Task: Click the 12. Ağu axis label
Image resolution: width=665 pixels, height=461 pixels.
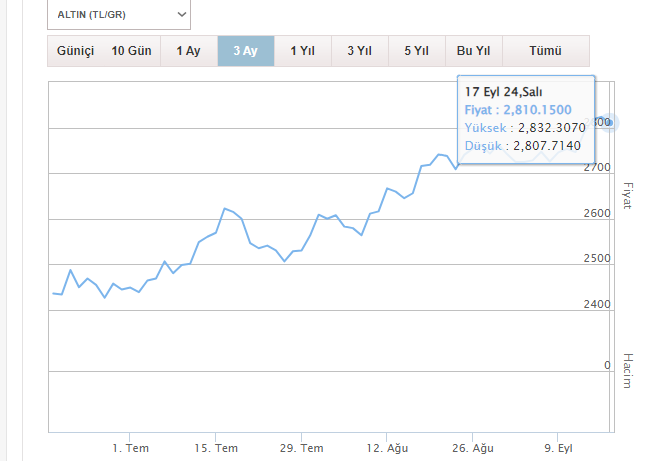Action: coord(388,448)
